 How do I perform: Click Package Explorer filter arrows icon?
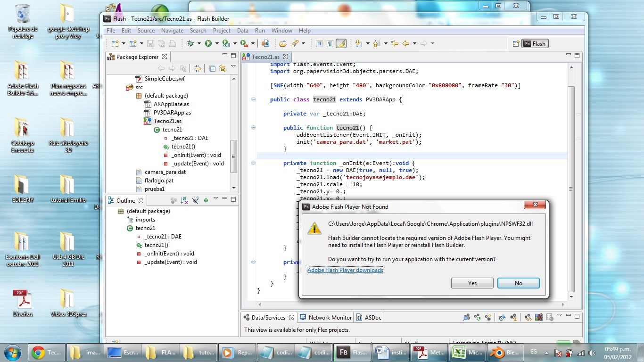[198, 68]
